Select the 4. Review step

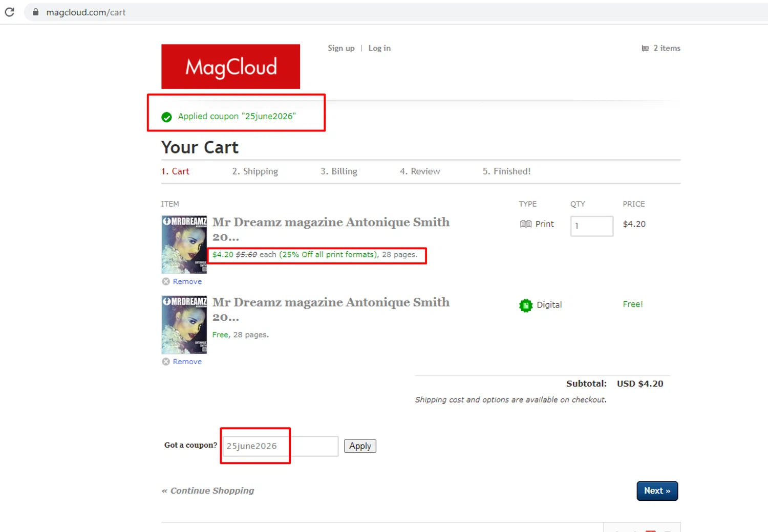420,171
